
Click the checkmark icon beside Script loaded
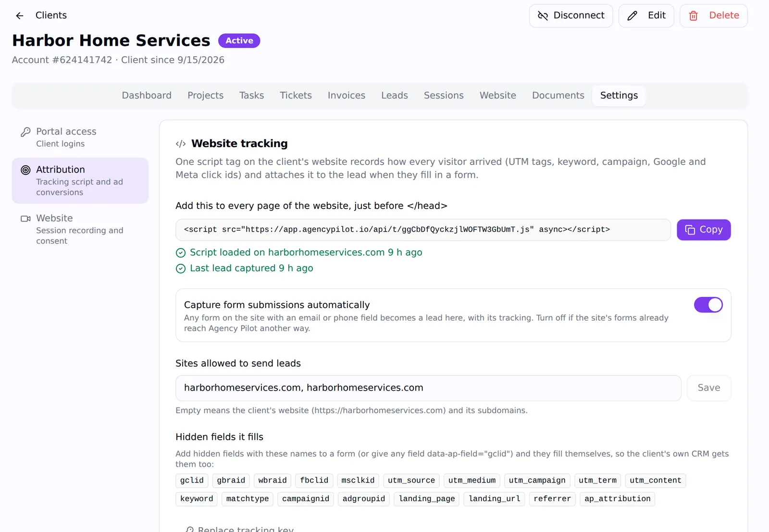coord(181,253)
